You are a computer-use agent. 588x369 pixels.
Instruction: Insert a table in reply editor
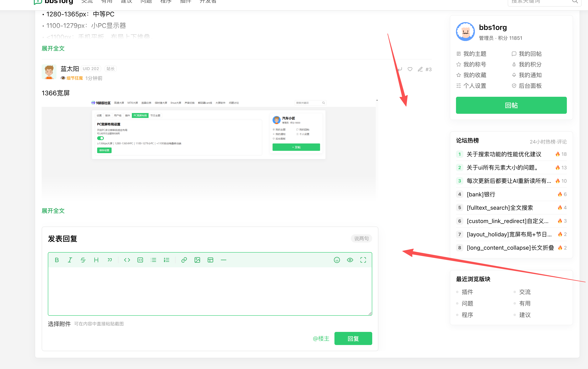tap(210, 260)
